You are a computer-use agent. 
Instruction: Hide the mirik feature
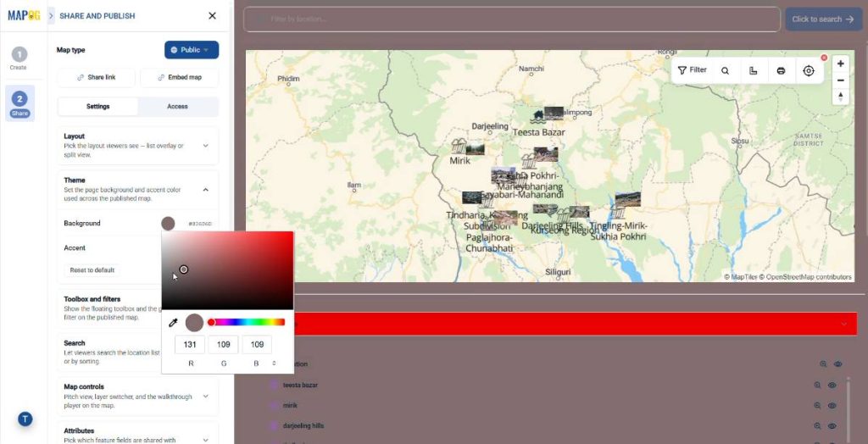point(832,405)
